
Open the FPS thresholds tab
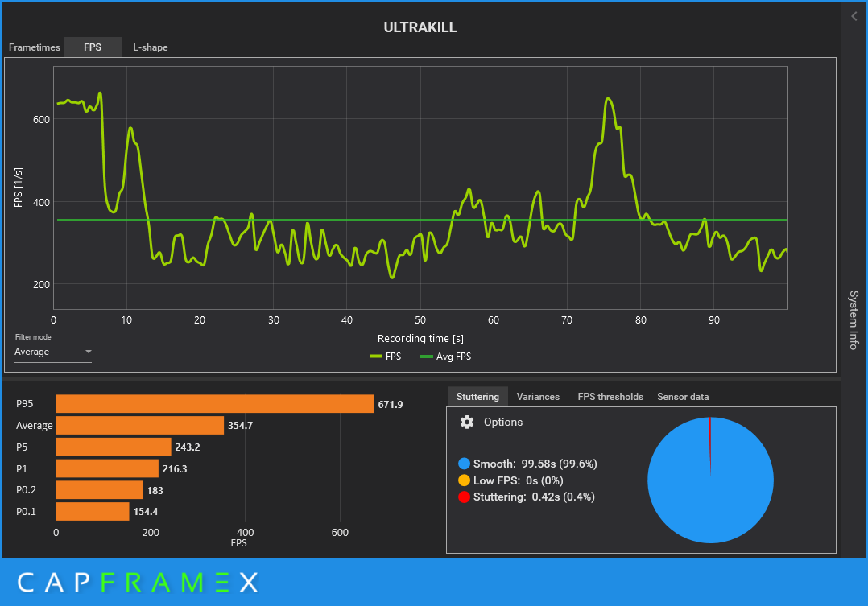610,397
